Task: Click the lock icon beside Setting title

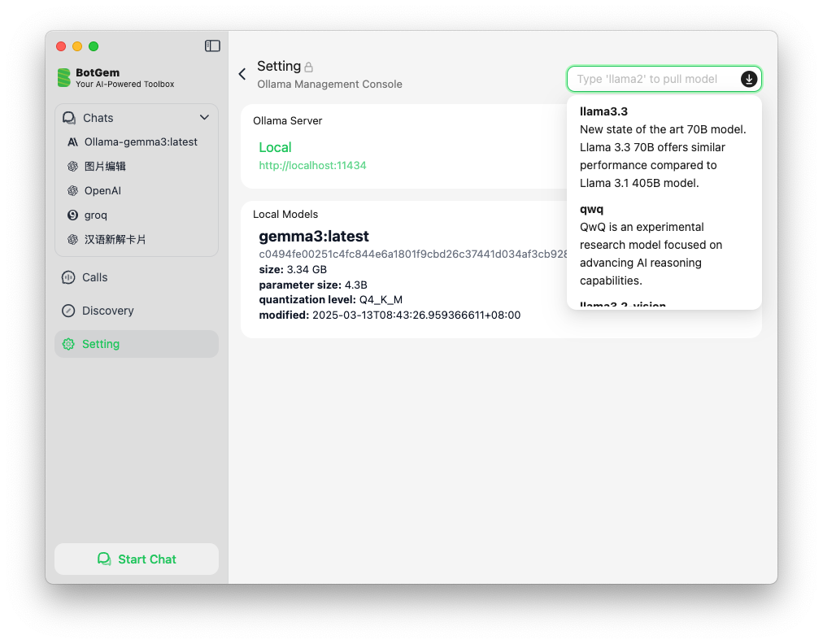Action: coord(309,67)
